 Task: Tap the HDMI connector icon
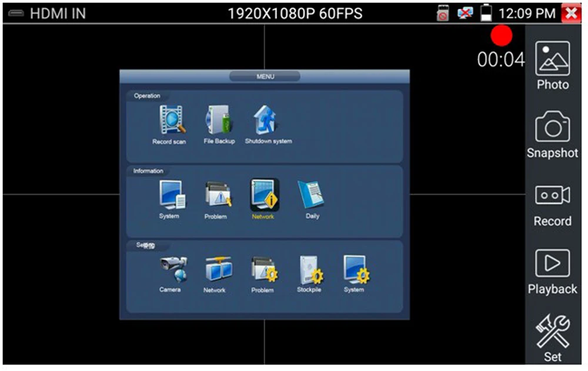click(x=16, y=14)
